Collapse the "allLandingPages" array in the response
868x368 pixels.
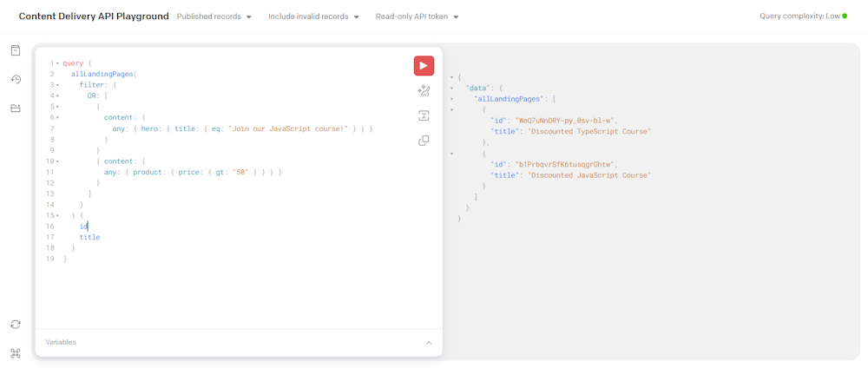pos(452,99)
